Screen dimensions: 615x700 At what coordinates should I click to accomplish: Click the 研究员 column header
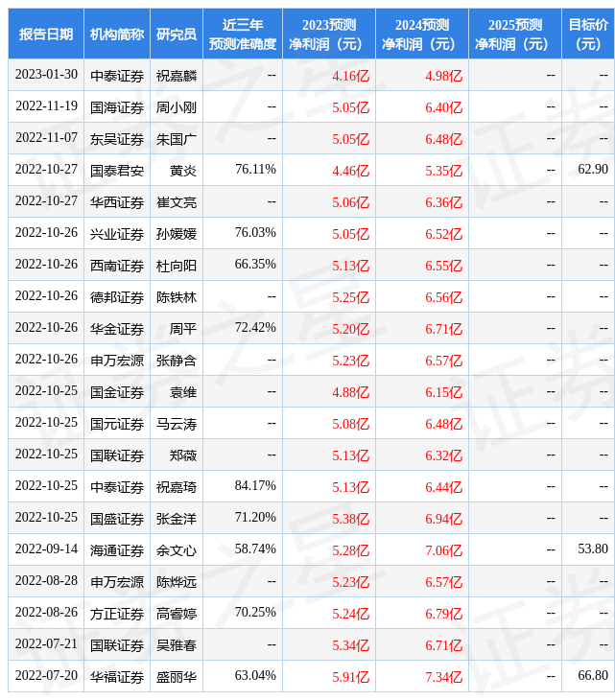pos(177,34)
